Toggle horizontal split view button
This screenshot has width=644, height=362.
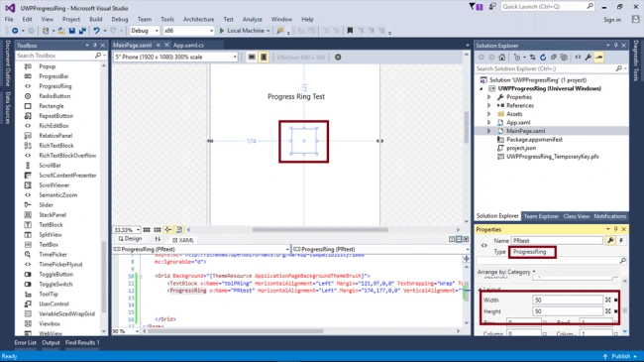click(459, 239)
